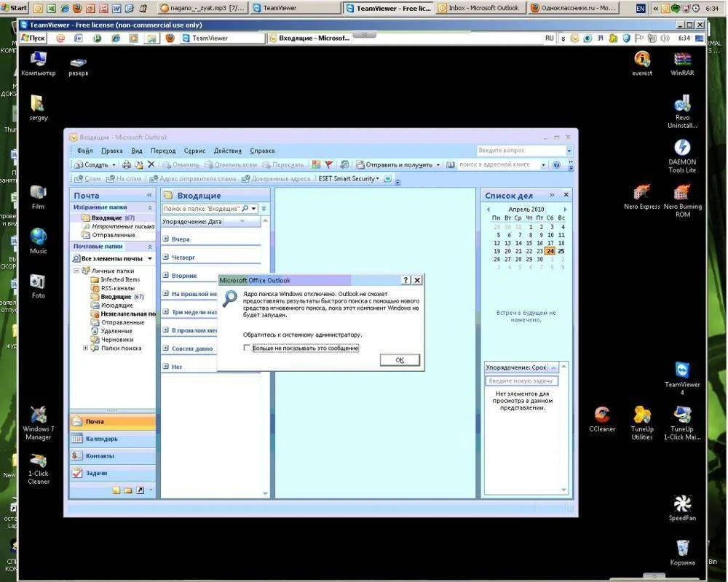Collapse the Личные папки tree node

tap(76, 271)
